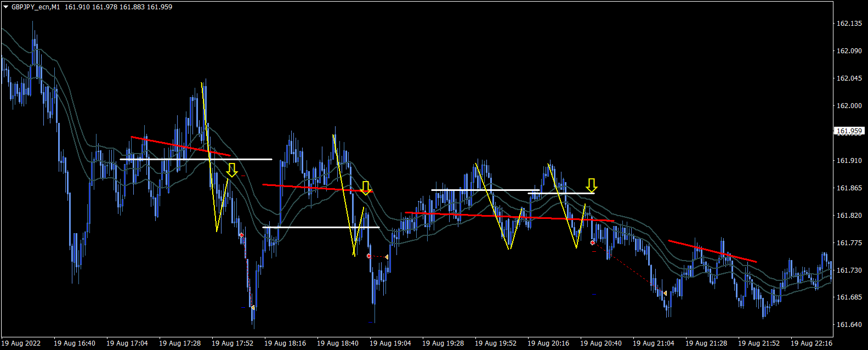The width and height of the screenshot is (868, 350).
Task: Click the 19 Aug 18:40 time label
Action: click(338, 343)
